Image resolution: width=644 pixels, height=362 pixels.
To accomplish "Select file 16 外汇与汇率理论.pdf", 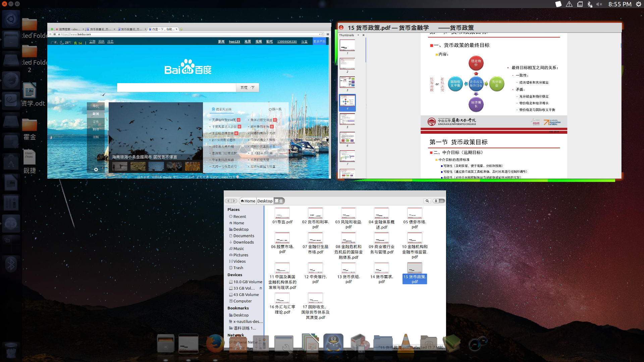I will point(282,304).
